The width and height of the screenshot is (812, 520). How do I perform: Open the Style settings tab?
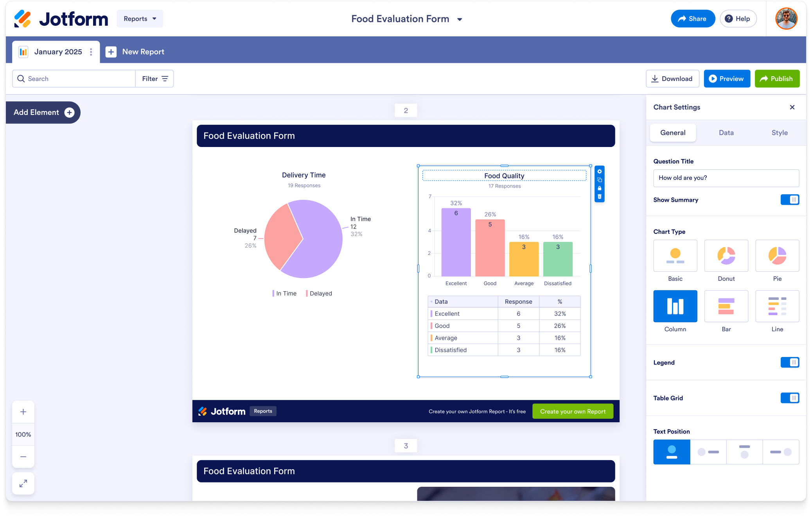tap(779, 133)
